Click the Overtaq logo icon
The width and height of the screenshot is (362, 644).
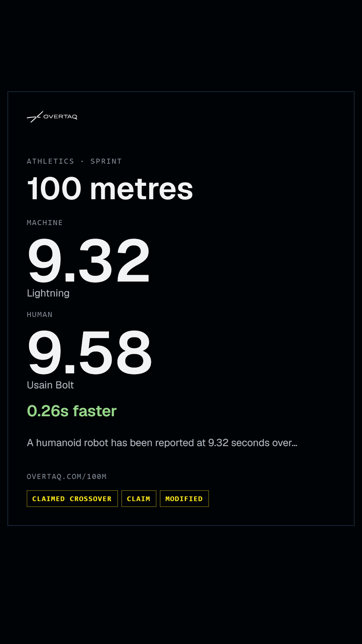pos(35,117)
